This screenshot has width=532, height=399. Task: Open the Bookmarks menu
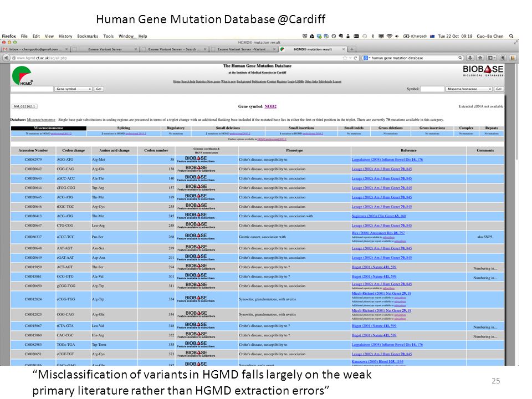pos(88,36)
